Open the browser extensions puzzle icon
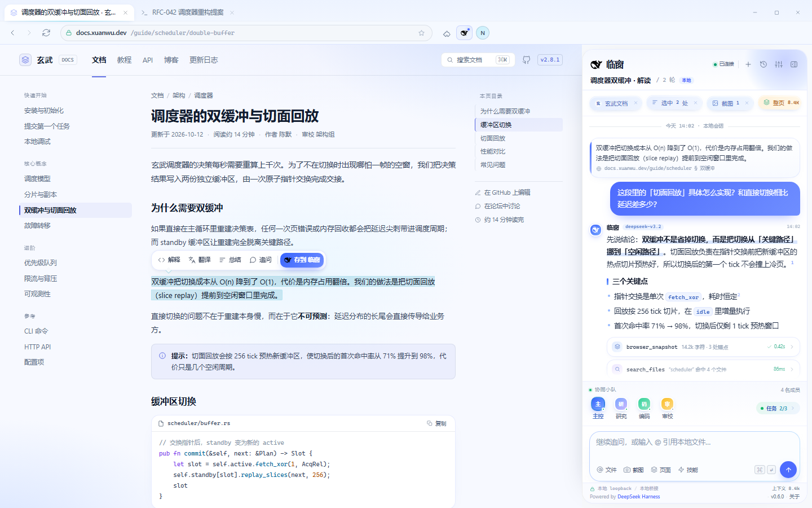This screenshot has width=812, height=508. tap(447, 33)
